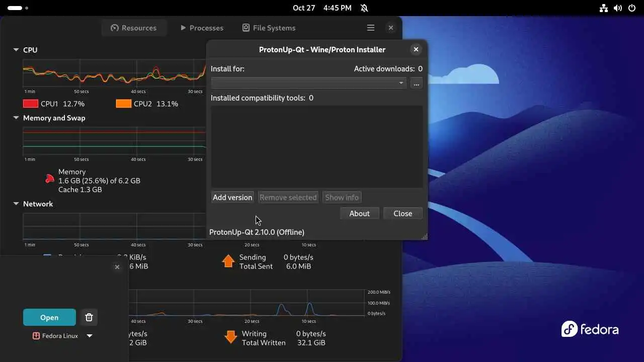Open the Activities overview in top bar
This screenshot has height=362, width=644.
pos(18,8)
